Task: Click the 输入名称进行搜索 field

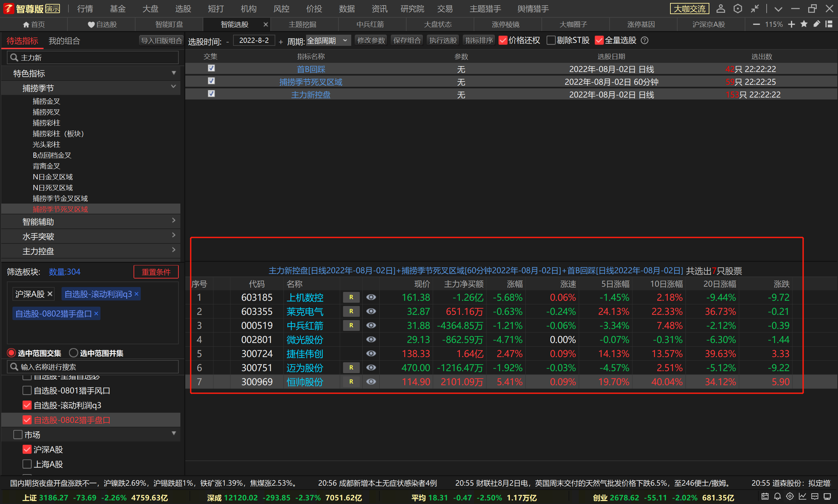Action: 92,367
